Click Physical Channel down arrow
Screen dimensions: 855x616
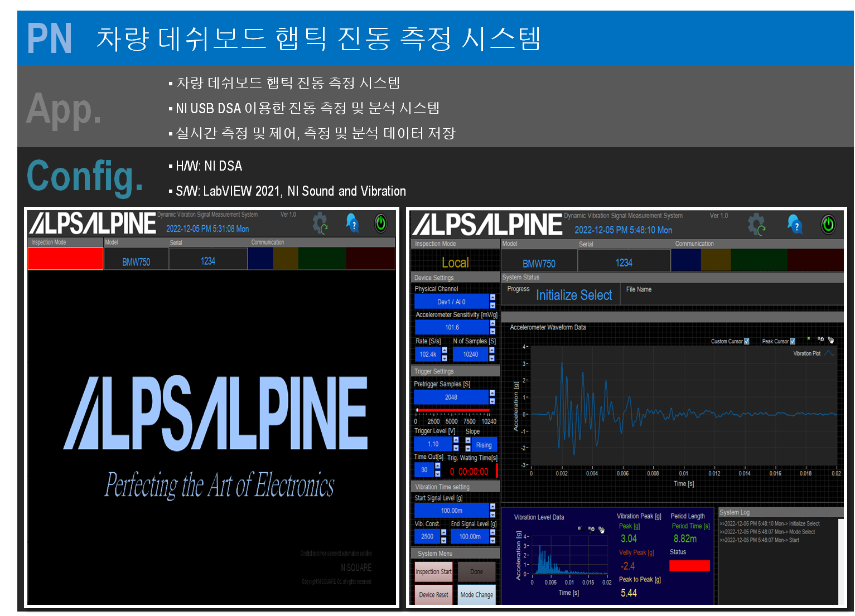point(492,305)
